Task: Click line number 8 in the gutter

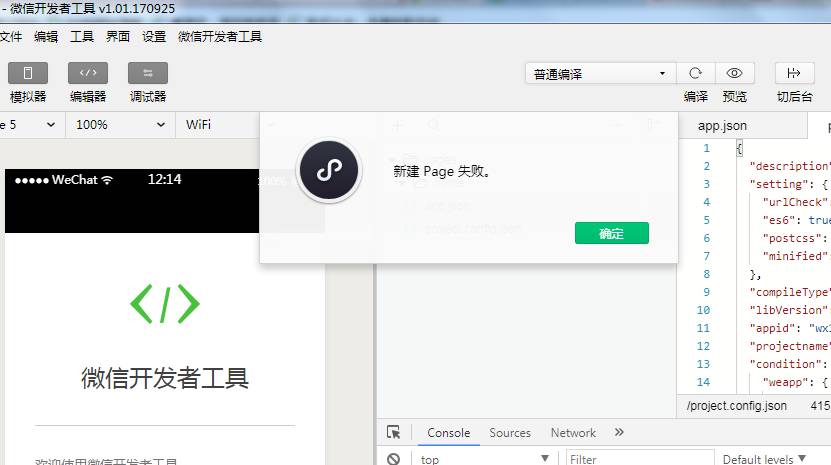Action: [x=706, y=274]
